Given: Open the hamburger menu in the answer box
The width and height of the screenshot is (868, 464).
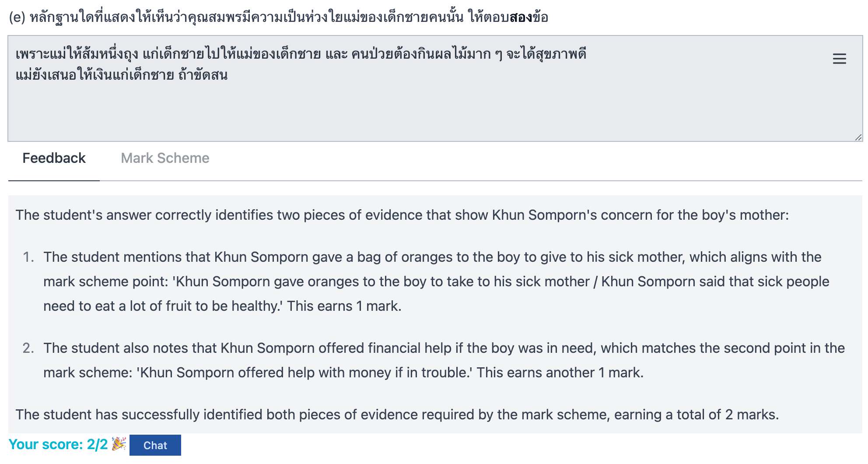Looking at the screenshot, I should coord(839,59).
